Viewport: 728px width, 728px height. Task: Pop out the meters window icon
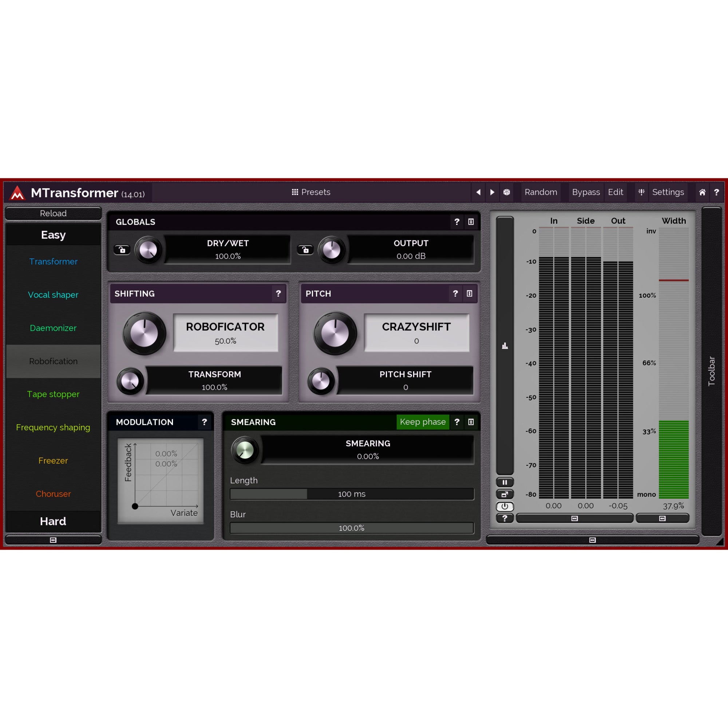point(505,494)
